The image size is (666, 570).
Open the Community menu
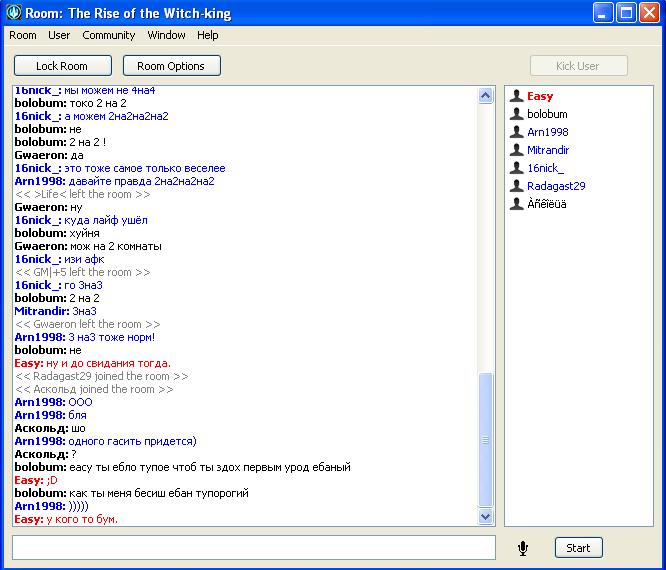pos(109,35)
